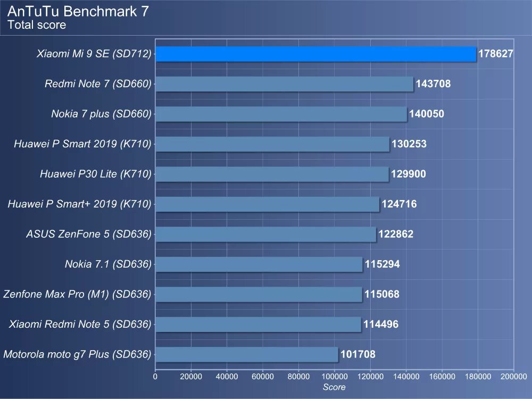Click the Score axis title

point(334,387)
